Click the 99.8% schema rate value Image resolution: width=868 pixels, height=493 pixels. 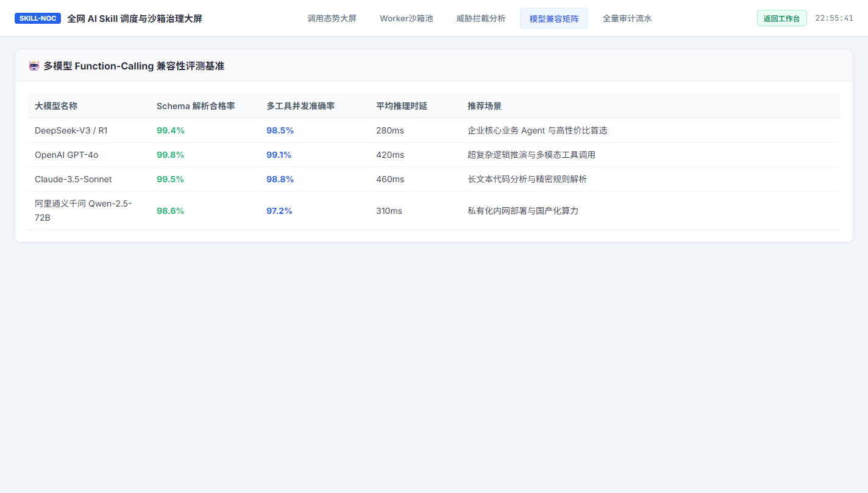(171, 155)
